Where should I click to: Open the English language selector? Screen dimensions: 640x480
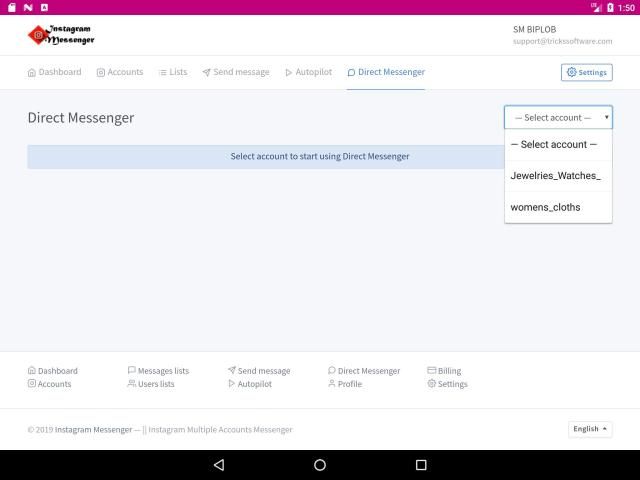(x=590, y=429)
